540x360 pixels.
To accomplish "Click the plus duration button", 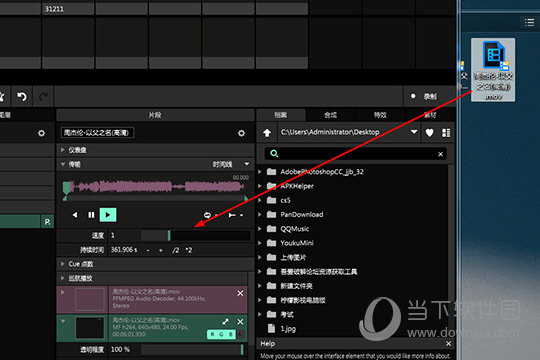I will click(x=160, y=250).
